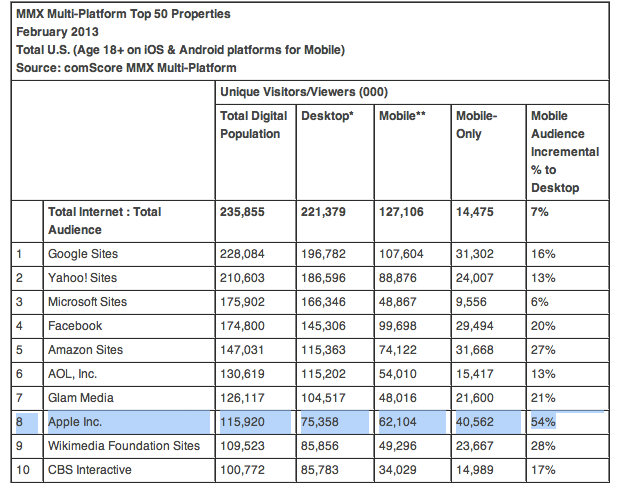
Task: Select CBS Interactive's desktop value 85,783
Action: (320, 470)
